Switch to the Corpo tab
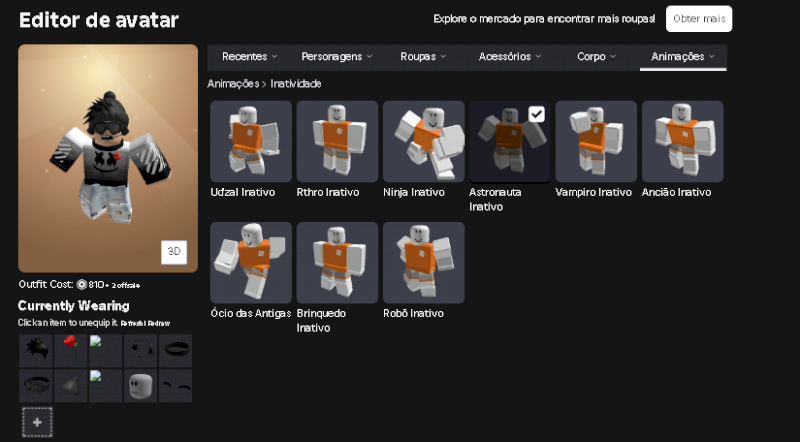Screen dimensions: 800x442 tap(596, 57)
